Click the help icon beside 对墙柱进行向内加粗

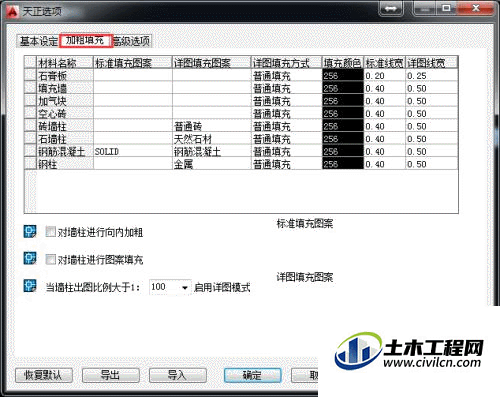pos(30,231)
